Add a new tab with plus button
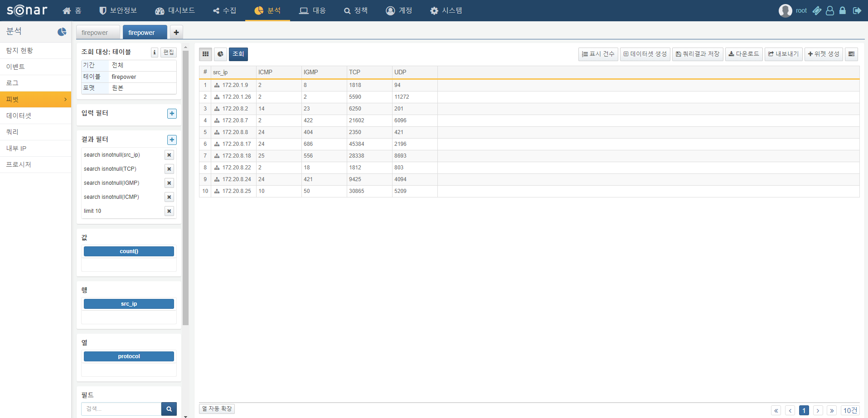The image size is (868, 418). point(176,32)
